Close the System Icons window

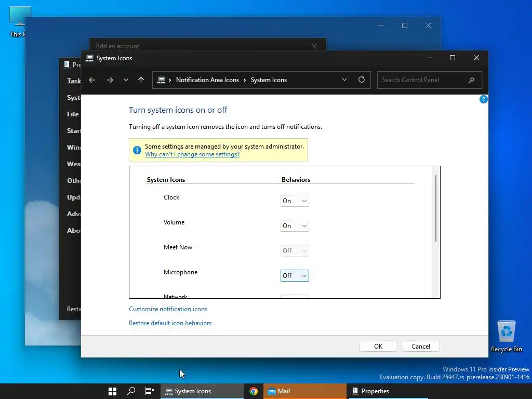[476, 58]
